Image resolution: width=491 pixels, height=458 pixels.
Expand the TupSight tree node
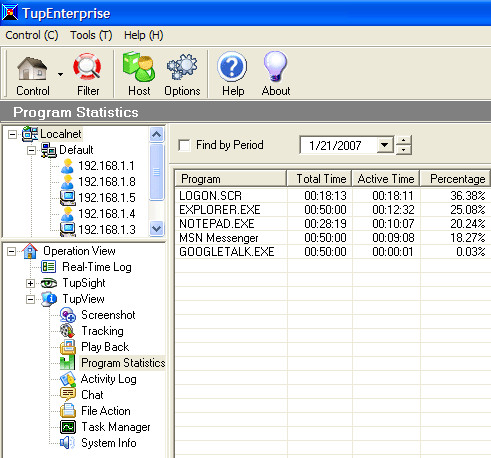[x=30, y=283]
